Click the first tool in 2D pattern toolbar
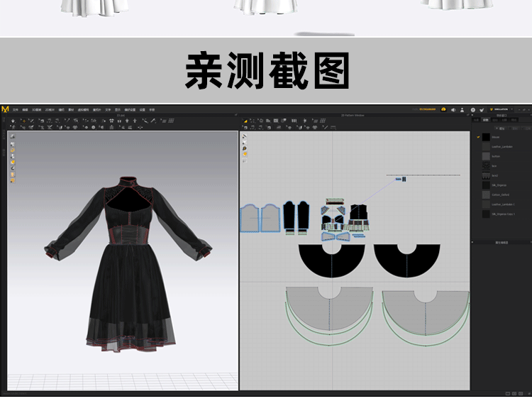Image resolution: width=532 pixels, height=406 pixels. click(245, 121)
